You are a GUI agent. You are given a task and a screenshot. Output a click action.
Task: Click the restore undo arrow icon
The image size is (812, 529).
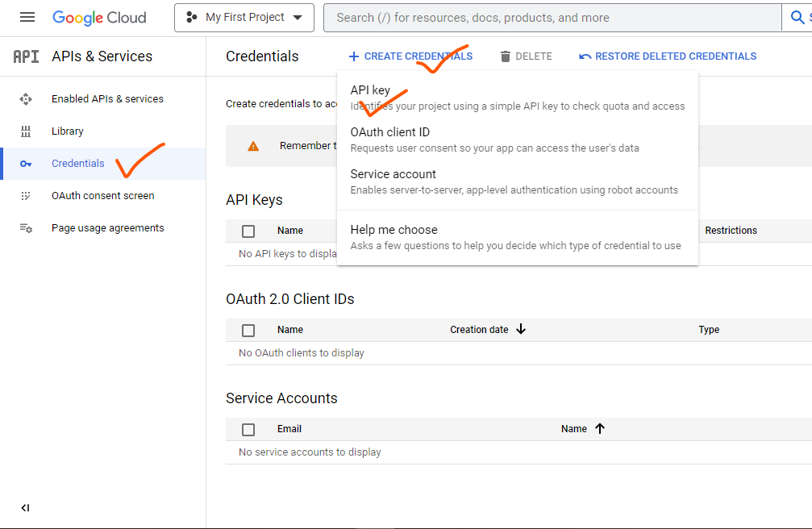click(585, 56)
